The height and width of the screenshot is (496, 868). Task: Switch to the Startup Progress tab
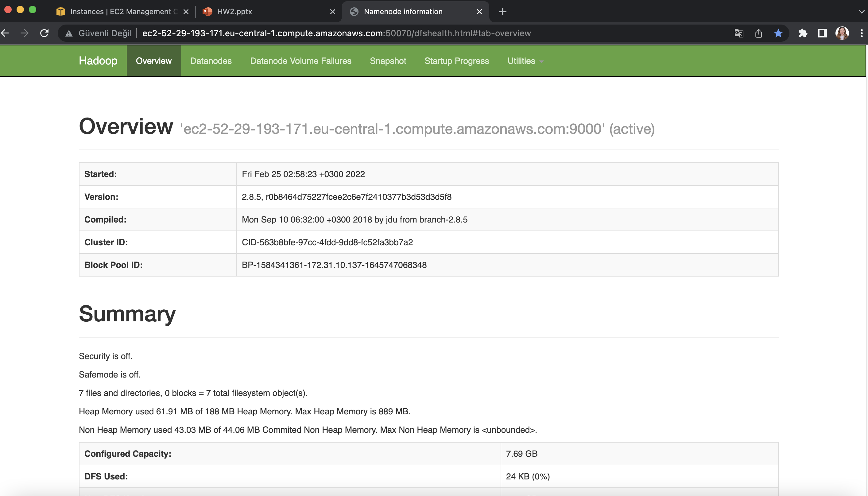(456, 61)
